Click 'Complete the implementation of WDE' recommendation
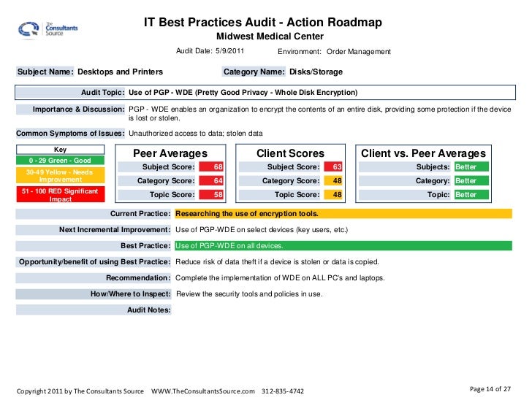Screen dimensions: 532x411 280,278
